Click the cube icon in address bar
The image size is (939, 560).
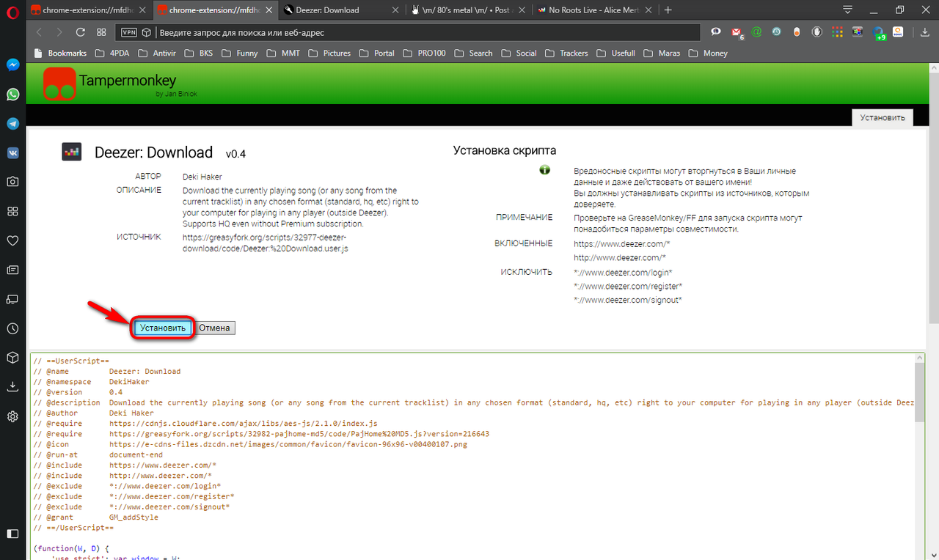[147, 32]
